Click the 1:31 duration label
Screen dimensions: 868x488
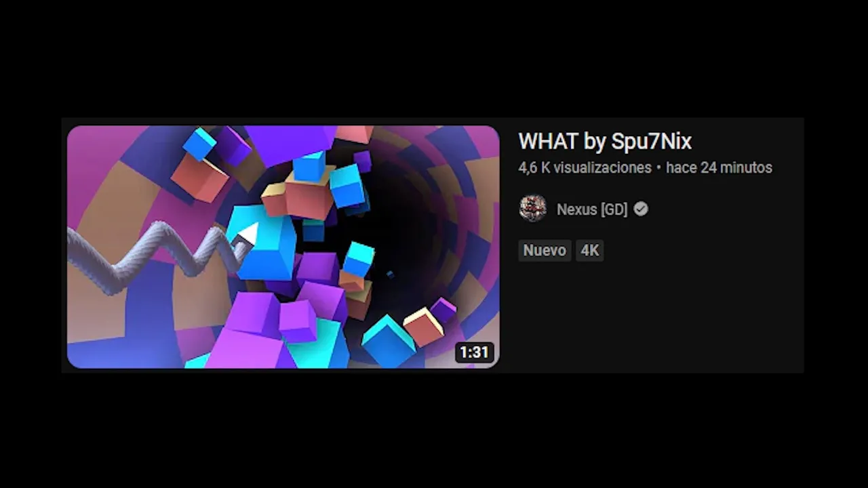474,352
